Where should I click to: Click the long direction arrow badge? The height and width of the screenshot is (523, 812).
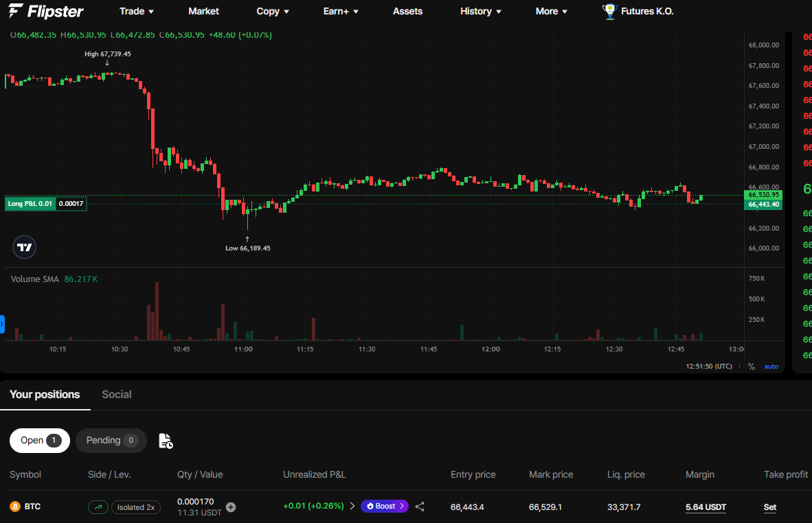point(98,507)
